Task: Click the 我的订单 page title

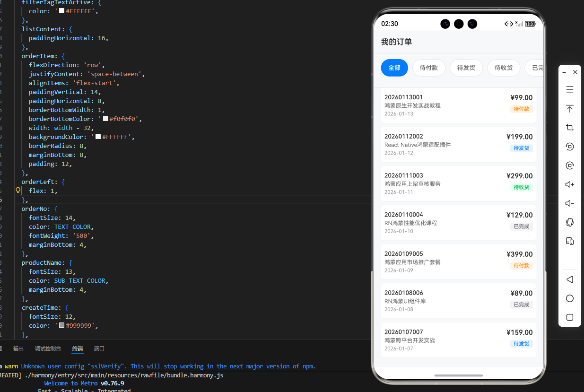Action: pos(396,42)
